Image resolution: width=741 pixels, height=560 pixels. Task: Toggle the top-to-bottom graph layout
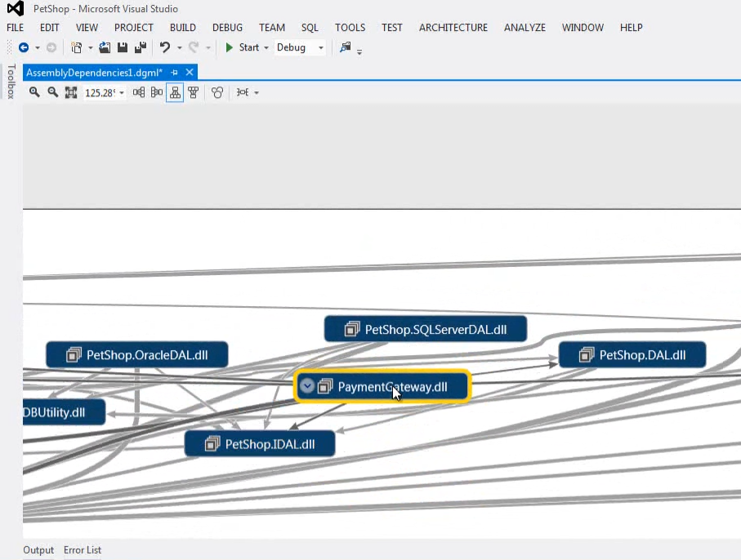pos(175,92)
